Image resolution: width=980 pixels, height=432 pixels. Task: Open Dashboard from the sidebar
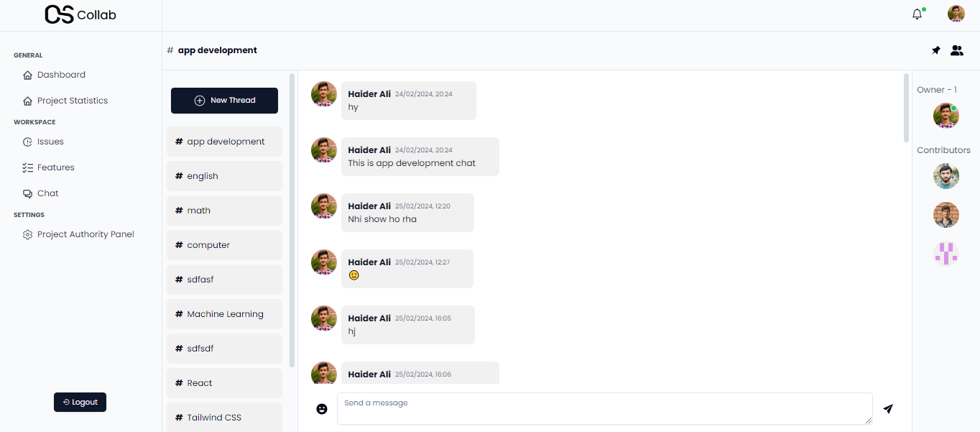point(61,75)
